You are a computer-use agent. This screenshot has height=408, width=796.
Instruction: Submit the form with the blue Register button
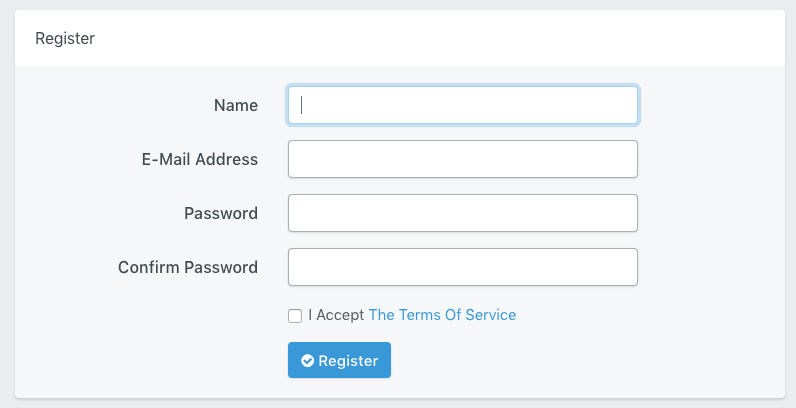339,360
